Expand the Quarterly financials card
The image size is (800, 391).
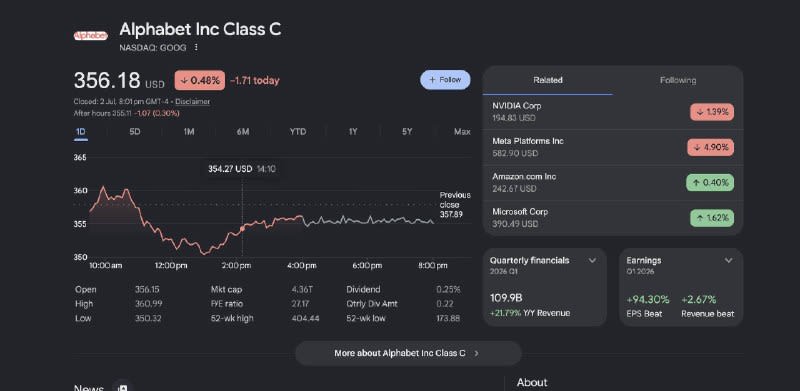point(592,260)
